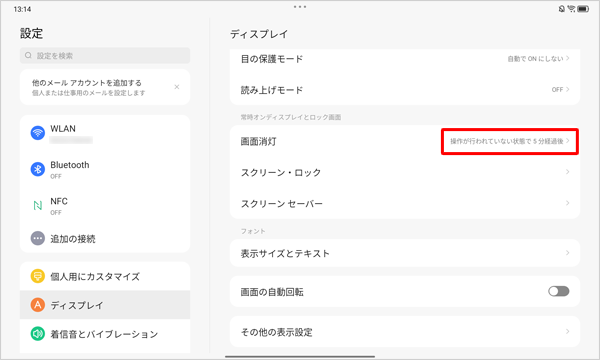Image resolution: width=600 pixels, height=360 pixels.
Task: Tap 自動で ON にしない value
Action: point(535,59)
